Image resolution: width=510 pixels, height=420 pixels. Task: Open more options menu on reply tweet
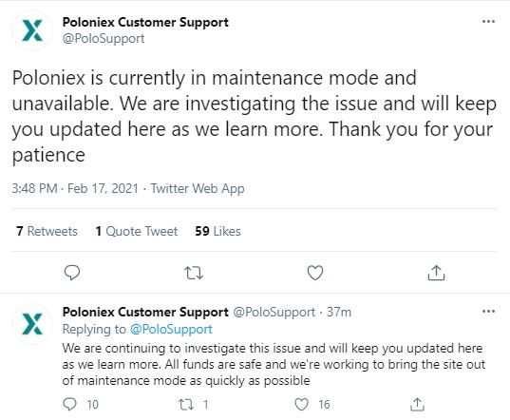(x=488, y=312)
